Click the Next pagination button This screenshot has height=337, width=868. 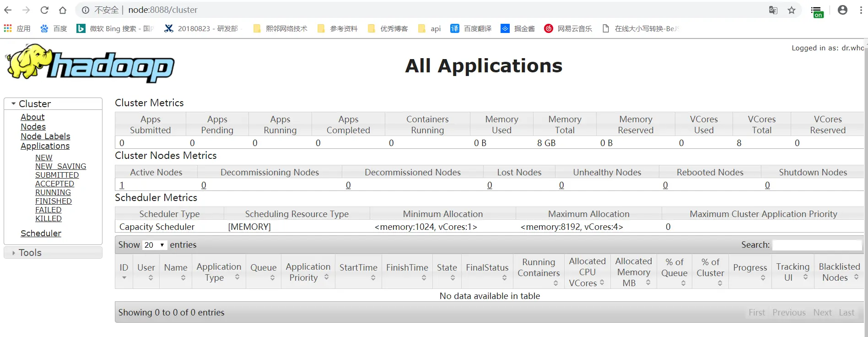coord(822,312)
